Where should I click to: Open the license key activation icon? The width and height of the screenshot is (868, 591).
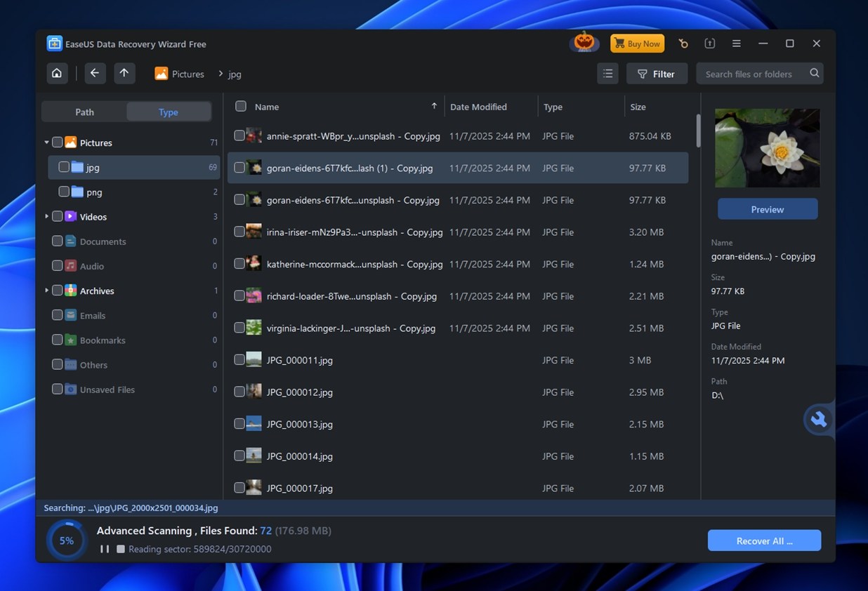click(x=683, y=43)
